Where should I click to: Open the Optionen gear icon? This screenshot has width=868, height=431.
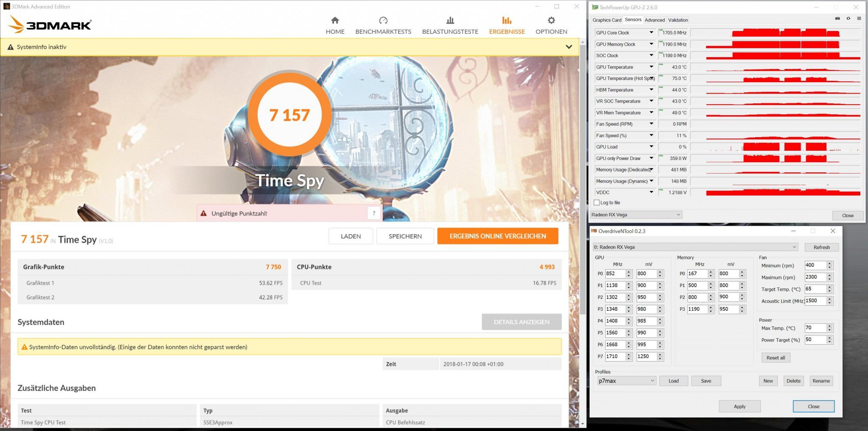[x=551, y=20]
